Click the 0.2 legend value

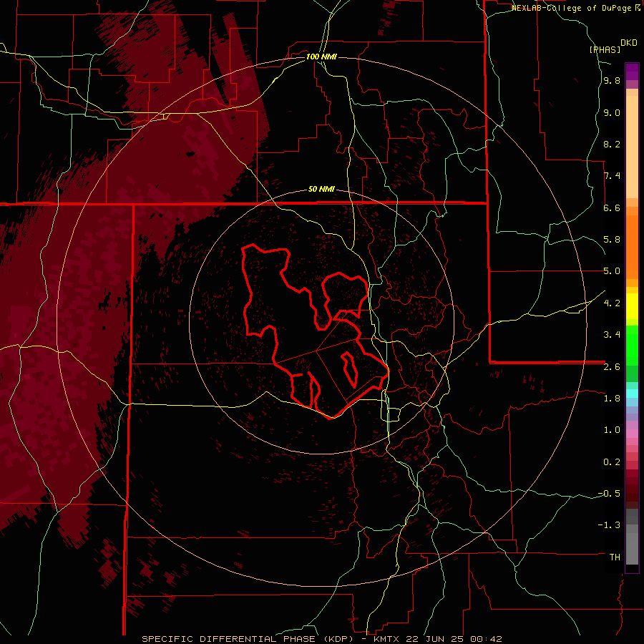coord(612,462)
